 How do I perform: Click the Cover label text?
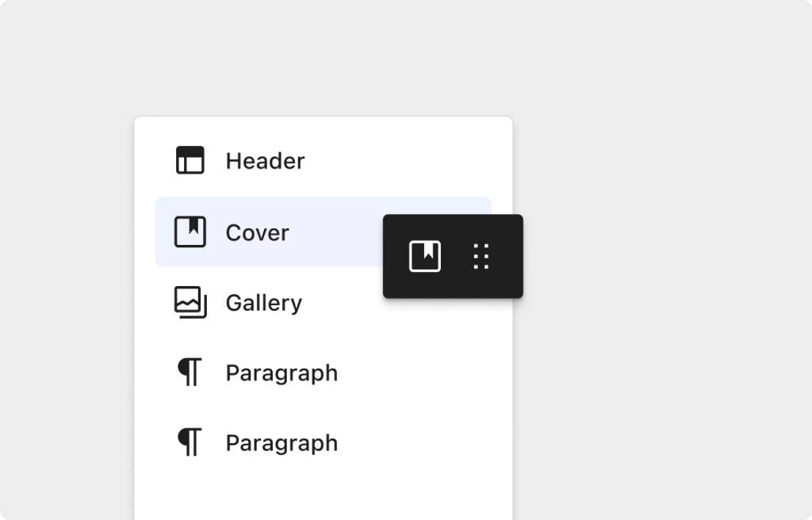pyautogui.click(x=257, y=232)
